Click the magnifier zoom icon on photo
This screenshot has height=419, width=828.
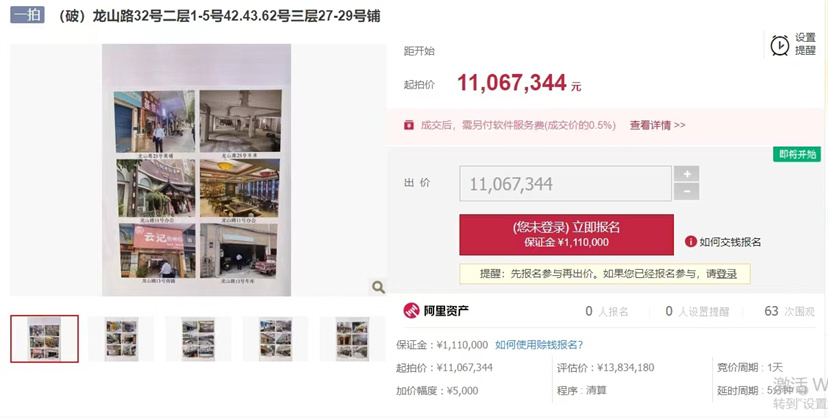point(378,287)
